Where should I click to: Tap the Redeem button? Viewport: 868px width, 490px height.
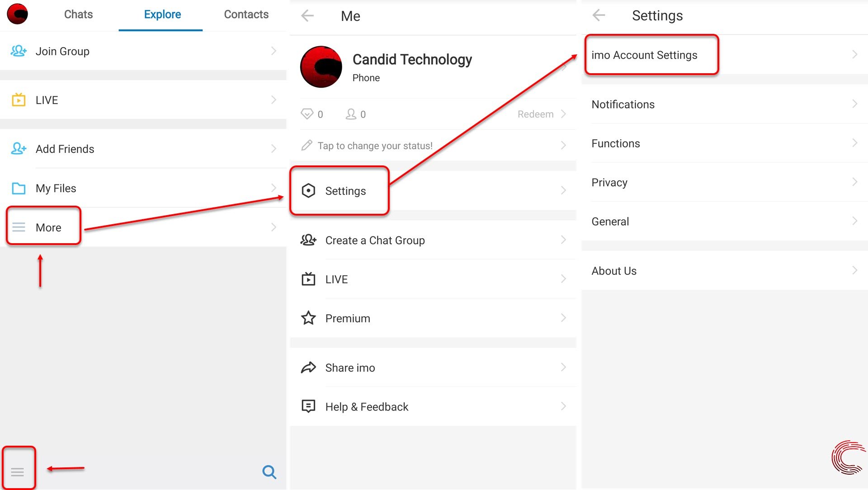point(536,114)
